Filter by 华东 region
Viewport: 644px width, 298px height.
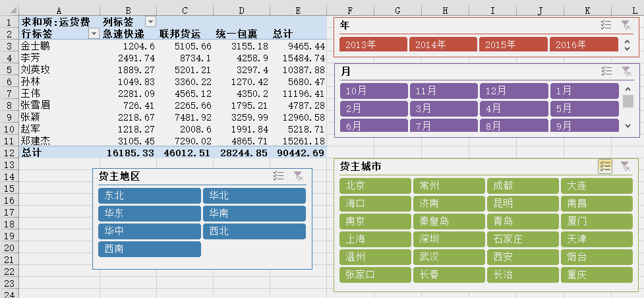(150, 214)
